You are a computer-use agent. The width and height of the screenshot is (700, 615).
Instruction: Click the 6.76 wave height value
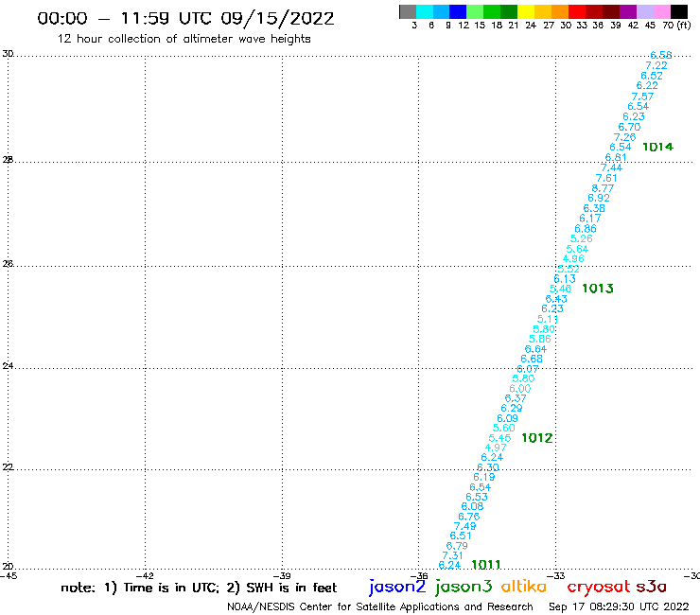tap(469, 517)
